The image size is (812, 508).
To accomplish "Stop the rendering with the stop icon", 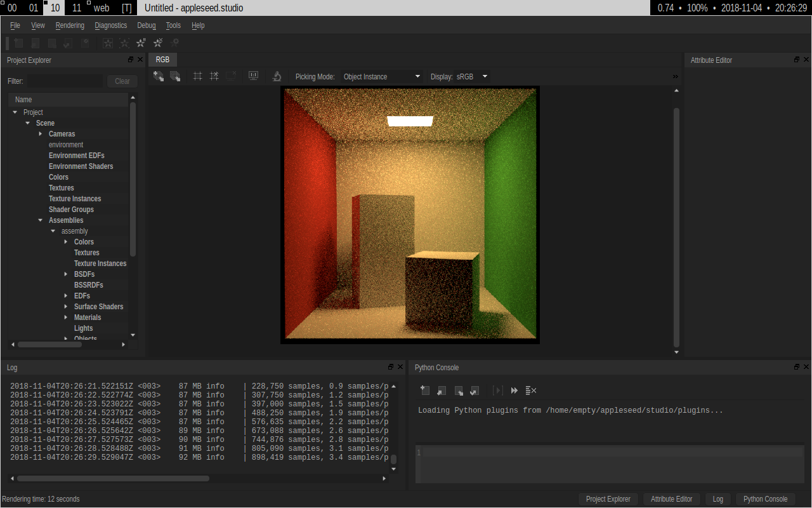I will [158, 43].
